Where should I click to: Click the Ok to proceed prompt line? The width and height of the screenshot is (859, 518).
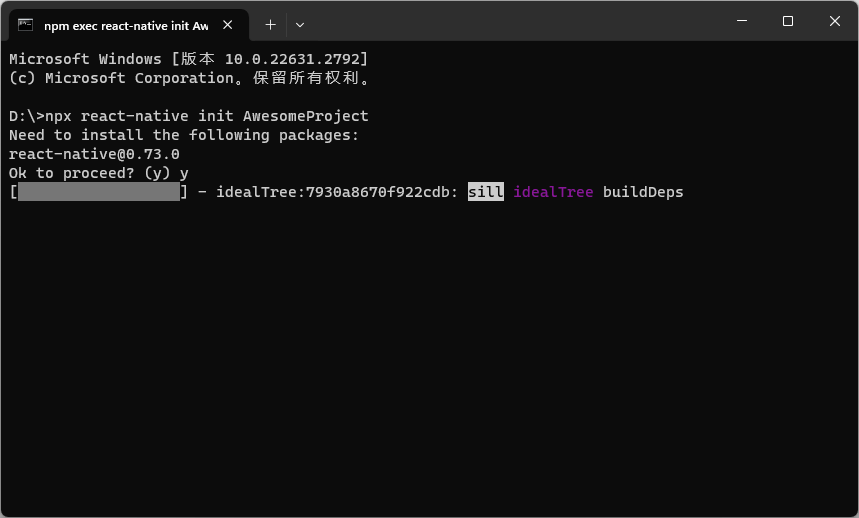[99, 173]
